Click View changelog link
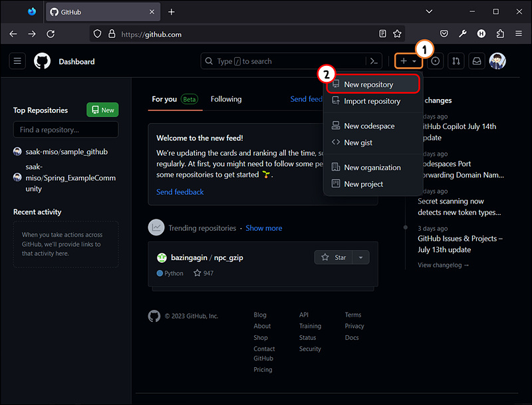The image size is (532, 405). point(443,265)
